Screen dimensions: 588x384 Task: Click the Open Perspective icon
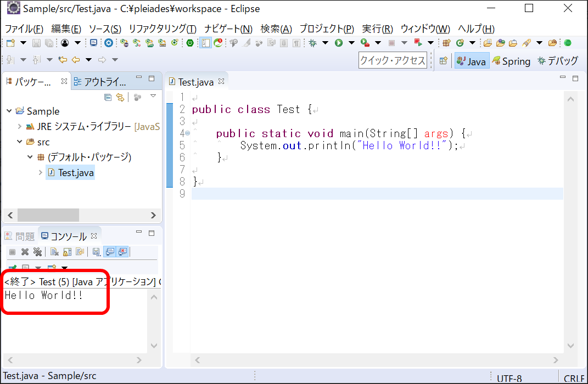pos(443,61)
